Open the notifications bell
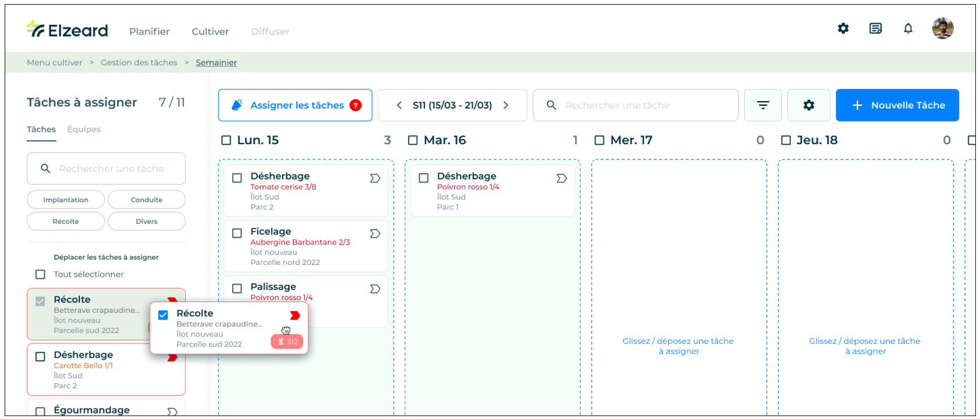The height and width of the screenshot is (419, 980). pyautogui.click(x=908, y=28)
